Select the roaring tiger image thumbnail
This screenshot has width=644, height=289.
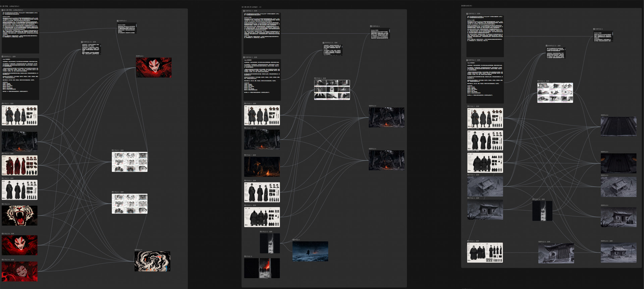(19, 215)
